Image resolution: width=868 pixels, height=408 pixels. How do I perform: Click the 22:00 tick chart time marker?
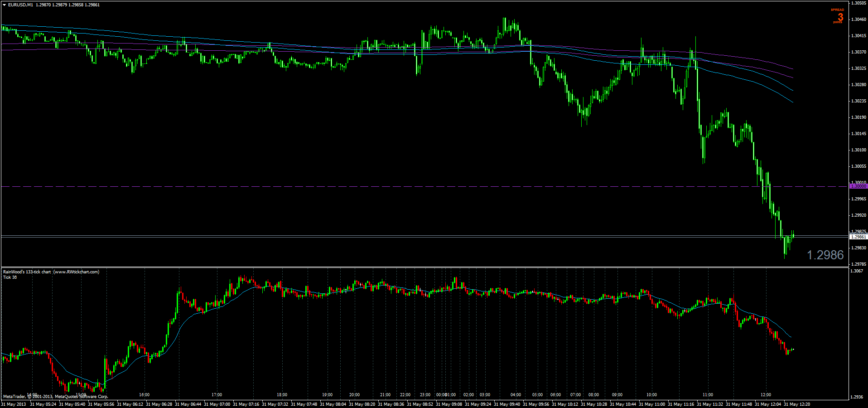pyautogui.click(x=405, y=395)
